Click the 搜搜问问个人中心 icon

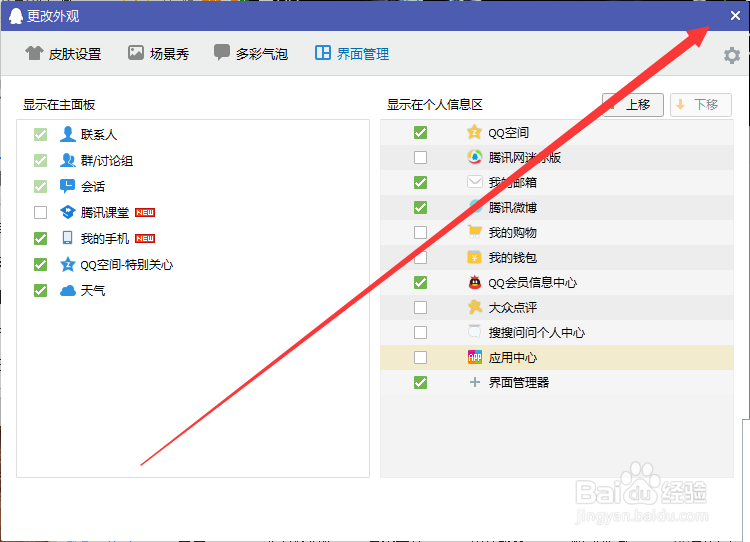[x=474, y=332]
